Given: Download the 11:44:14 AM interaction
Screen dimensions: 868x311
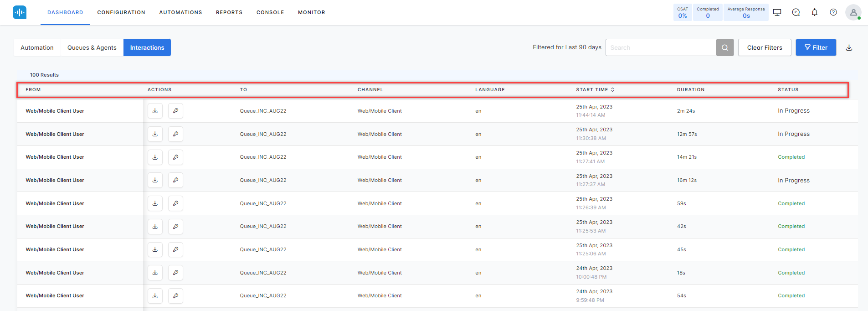Looking at the screenshot, I should (x=155, y=111).
